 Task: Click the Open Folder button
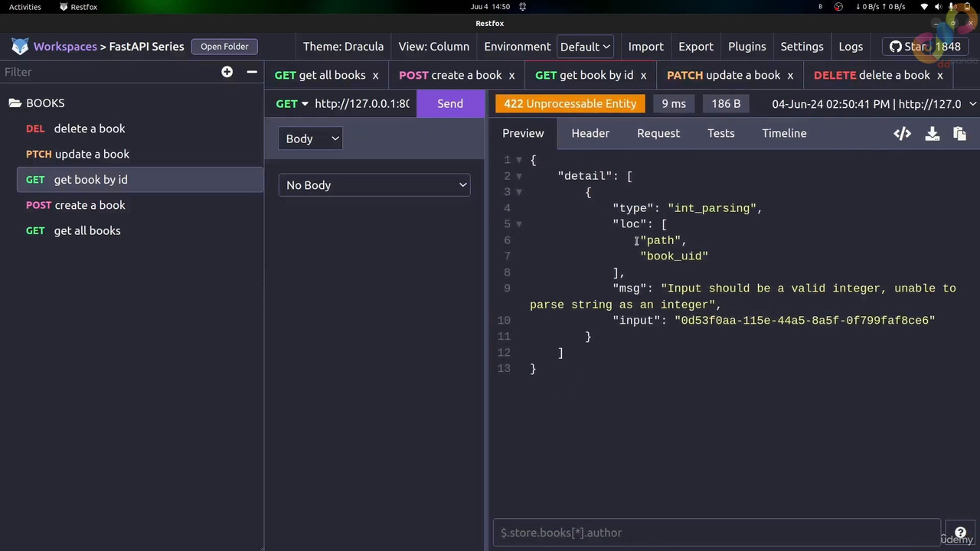pyautogui.click(x=224, y=47)
